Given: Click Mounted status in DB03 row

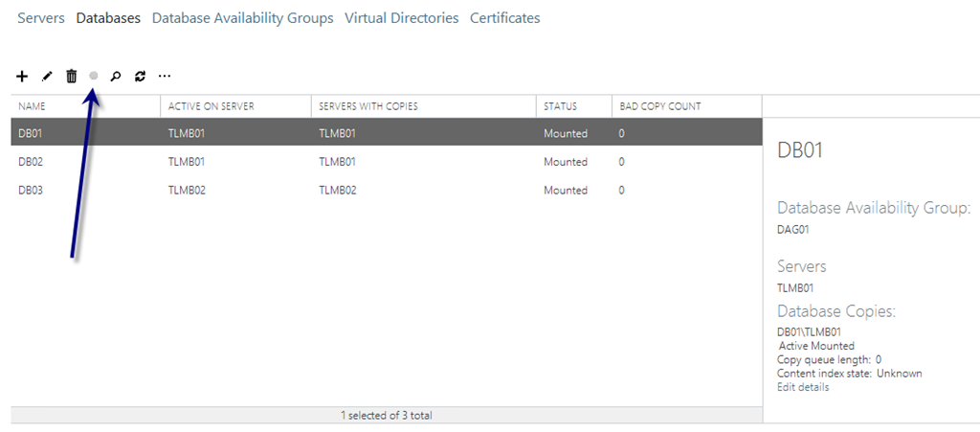Looking at the screenshot, I should click(x=566, y=190).
